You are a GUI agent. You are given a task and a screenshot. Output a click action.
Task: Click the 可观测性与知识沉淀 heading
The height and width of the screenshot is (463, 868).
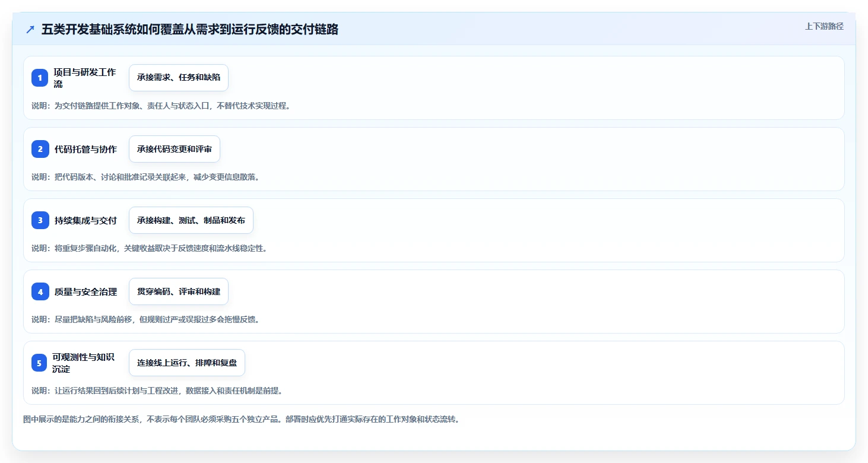(x=84, y=363)
